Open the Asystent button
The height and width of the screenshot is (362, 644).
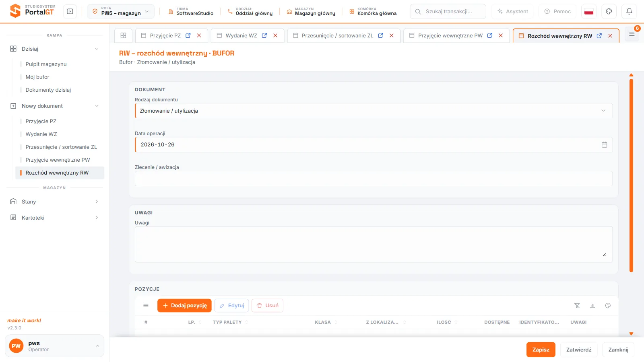pos(512,12)
